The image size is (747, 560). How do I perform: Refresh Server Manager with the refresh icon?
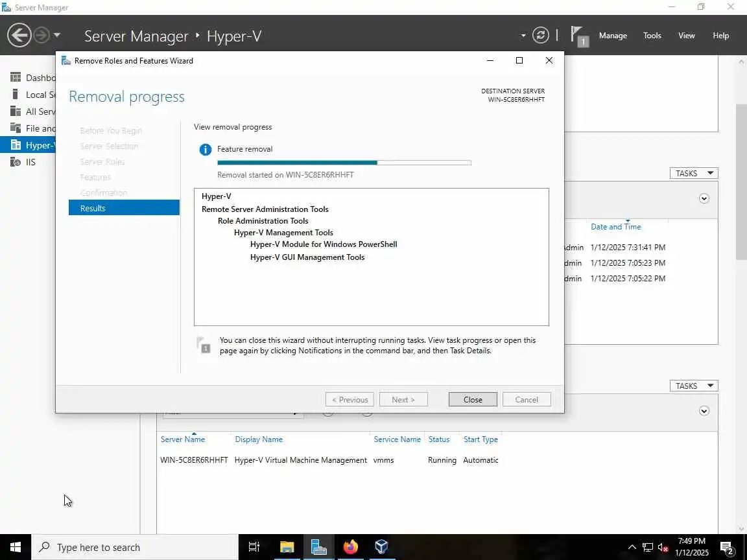pos(540,35)
